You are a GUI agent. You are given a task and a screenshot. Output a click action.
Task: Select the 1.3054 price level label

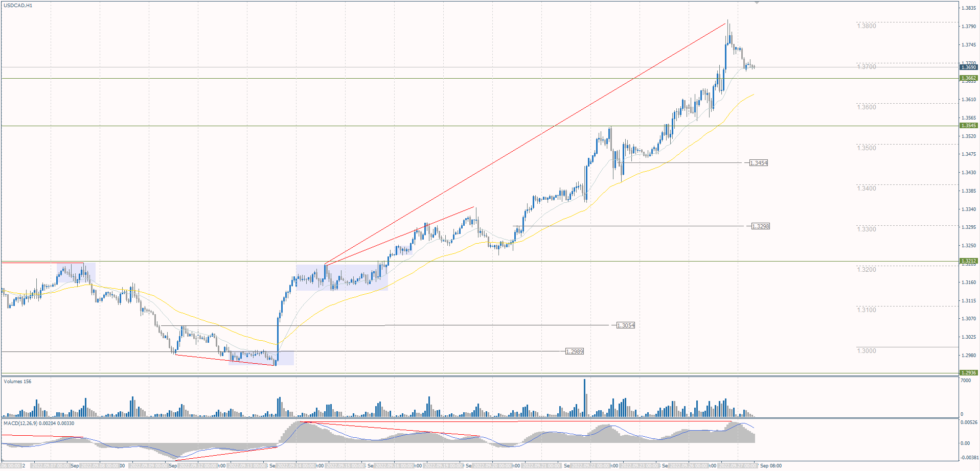point(626,325)
